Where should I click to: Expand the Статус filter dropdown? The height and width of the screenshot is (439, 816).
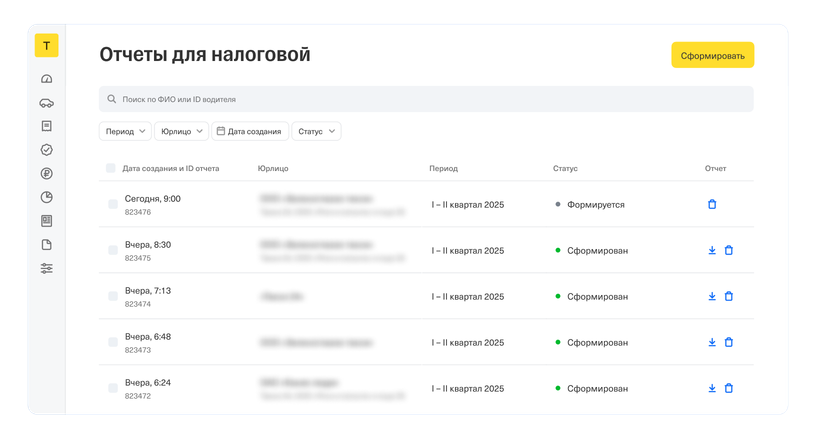[x=317, y=131]
